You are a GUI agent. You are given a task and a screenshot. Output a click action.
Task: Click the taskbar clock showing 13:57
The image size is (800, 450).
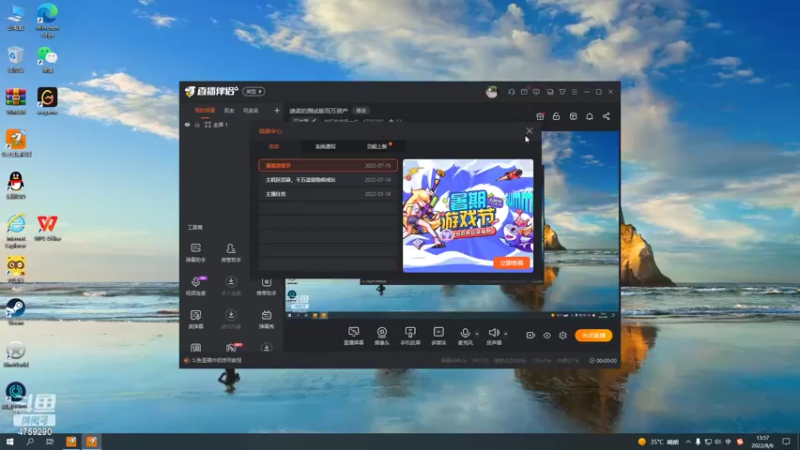tap(762, 442)
